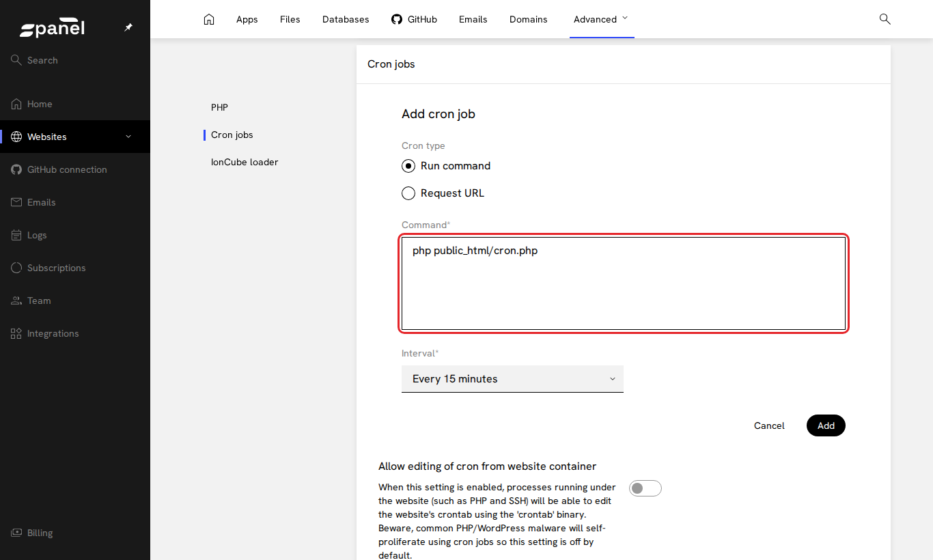The height and width of the screenshot is (560, 933).
Task: Select the Request URL radio button
Action: tap(408, 193)
